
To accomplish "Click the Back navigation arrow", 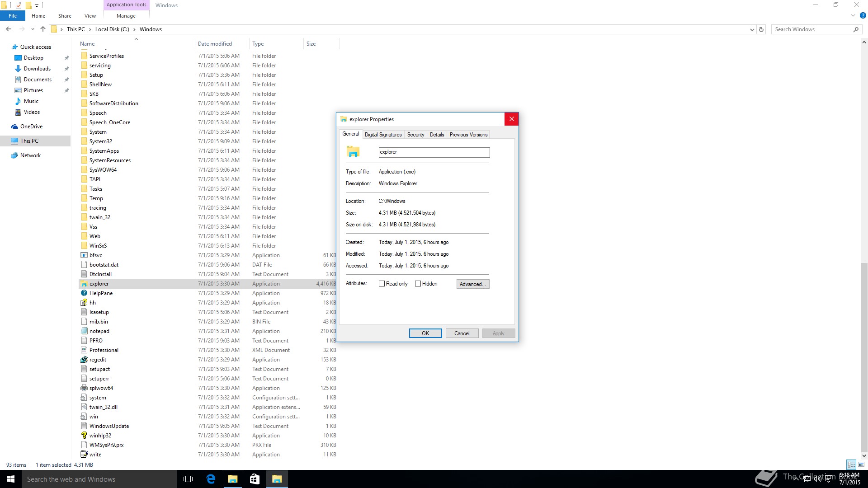I will click(x=9, y=29).
